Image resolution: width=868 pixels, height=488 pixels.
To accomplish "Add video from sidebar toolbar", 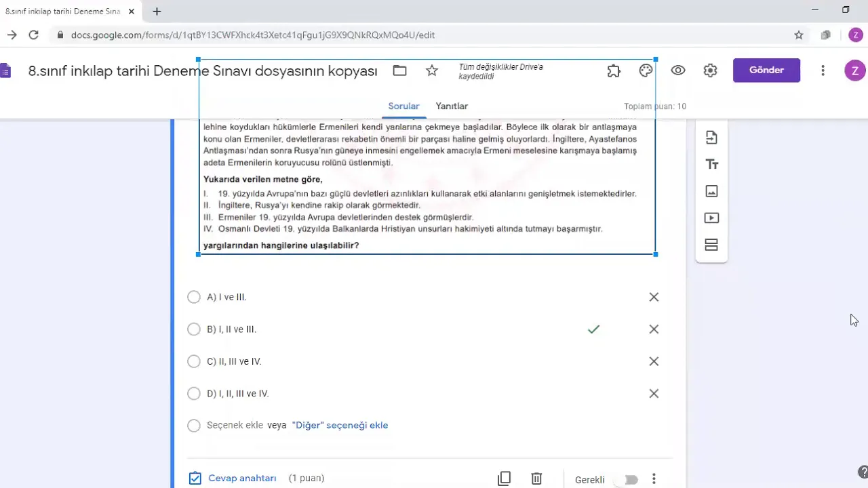I will click(x=711, y=218).
